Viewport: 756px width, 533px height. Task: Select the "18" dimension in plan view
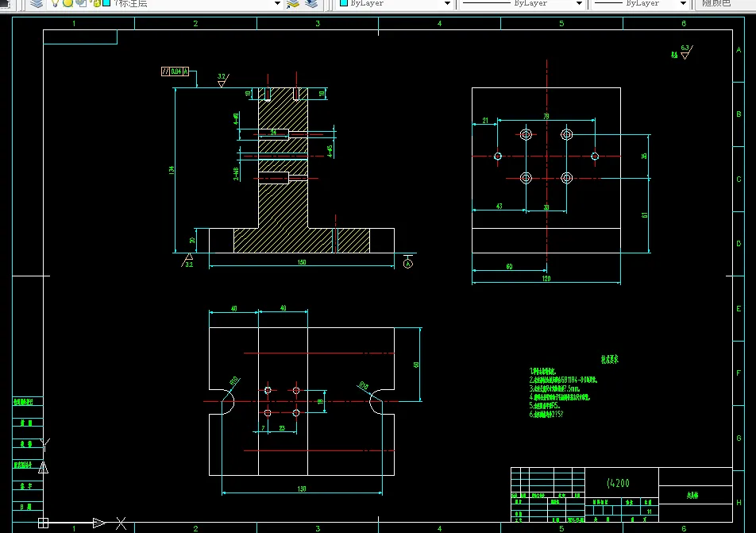[321, 401]
